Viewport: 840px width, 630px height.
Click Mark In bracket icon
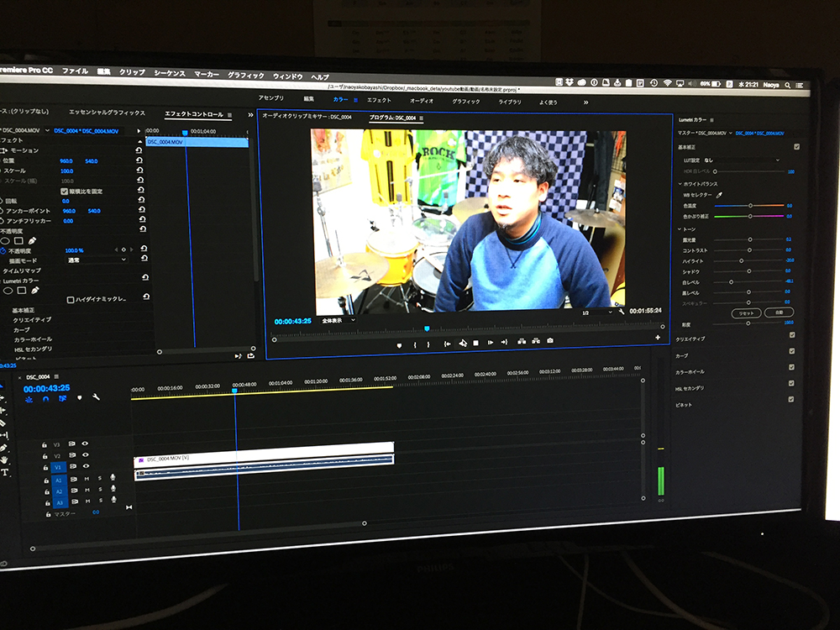pos(415,345)
